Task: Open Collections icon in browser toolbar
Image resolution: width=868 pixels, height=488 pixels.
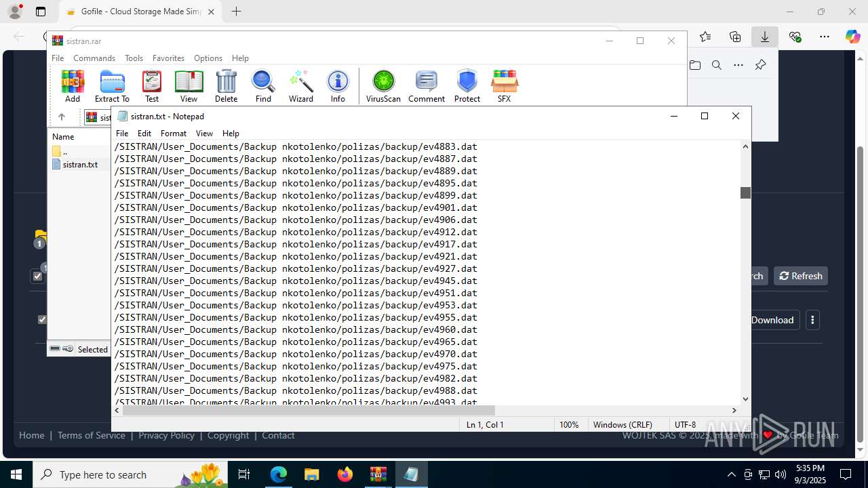Action: coord(735,37)
